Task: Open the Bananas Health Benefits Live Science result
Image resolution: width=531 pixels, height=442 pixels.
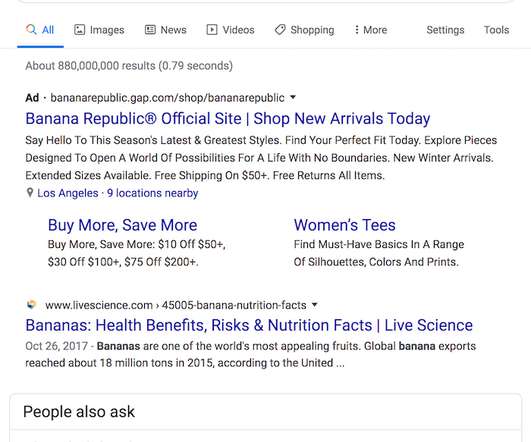Action: (249, 325)
